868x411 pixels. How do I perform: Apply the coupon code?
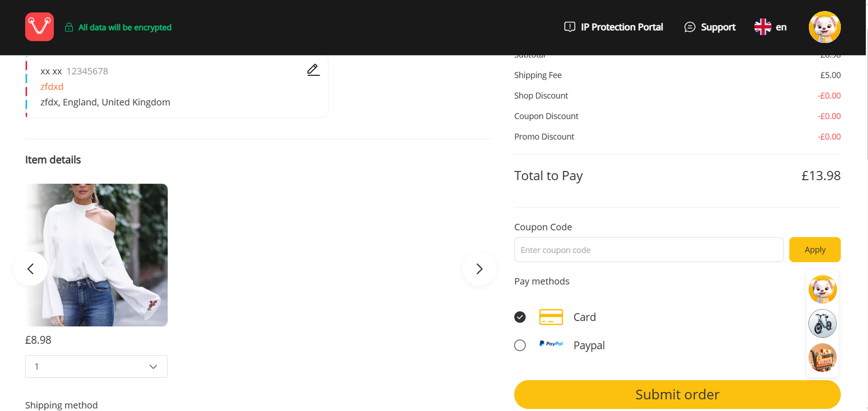click(815, 249)
